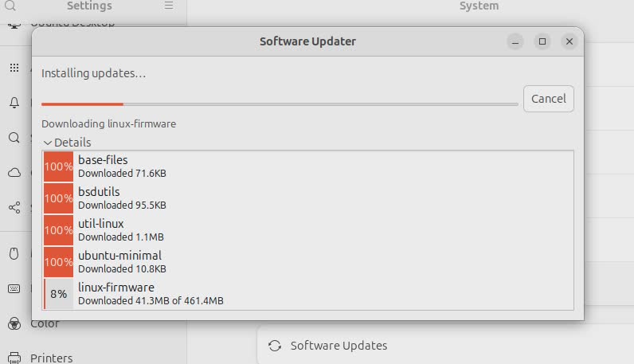Click the util-linux download entry

point(308,230)
